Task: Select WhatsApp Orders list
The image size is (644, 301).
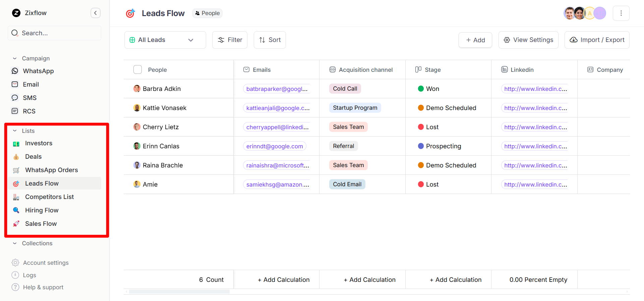Action: [52, 170]
